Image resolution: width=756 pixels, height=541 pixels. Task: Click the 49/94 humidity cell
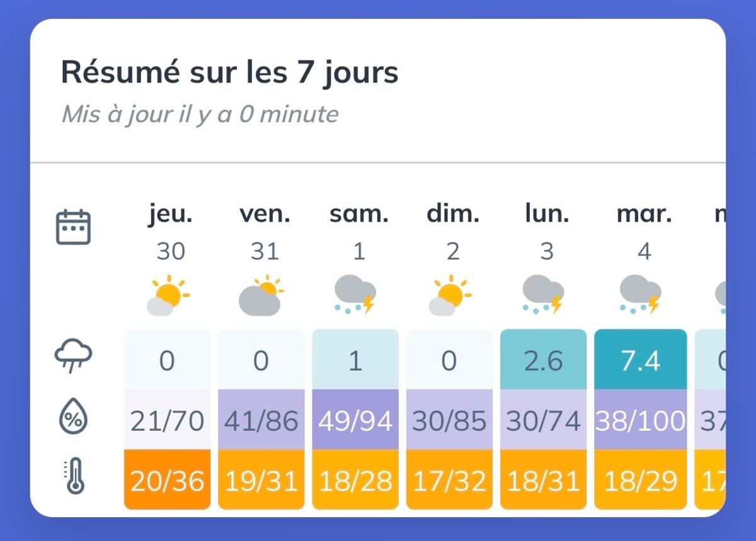(355, 419)
